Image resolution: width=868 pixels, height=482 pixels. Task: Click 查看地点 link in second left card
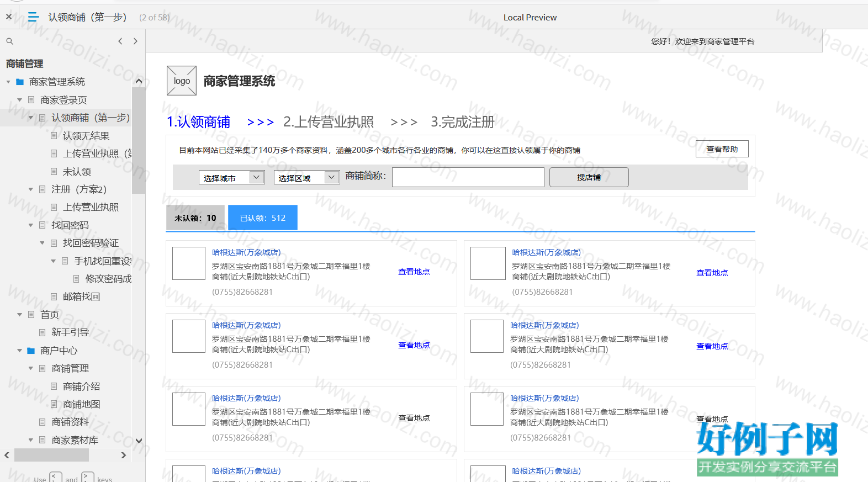tap(414, 345)
